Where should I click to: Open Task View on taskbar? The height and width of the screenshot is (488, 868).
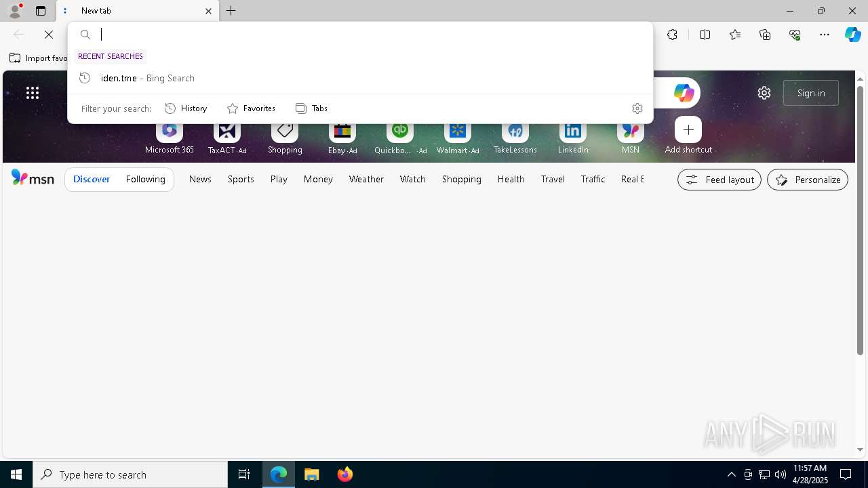click(244, 474)
